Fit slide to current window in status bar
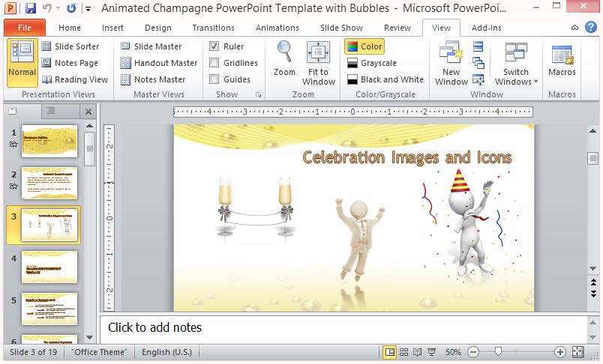603x364 pixels. 577,352
